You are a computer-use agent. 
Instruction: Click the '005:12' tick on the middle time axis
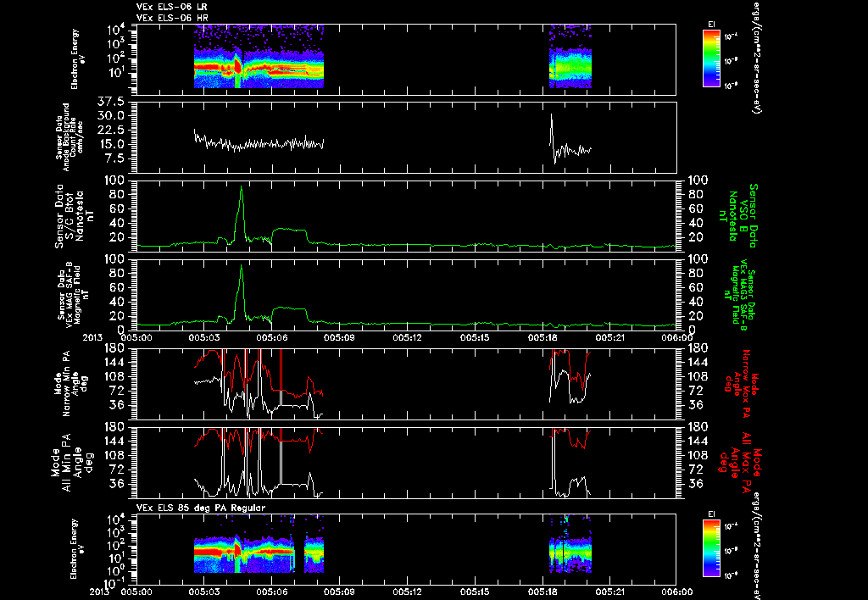pos(408,337)
